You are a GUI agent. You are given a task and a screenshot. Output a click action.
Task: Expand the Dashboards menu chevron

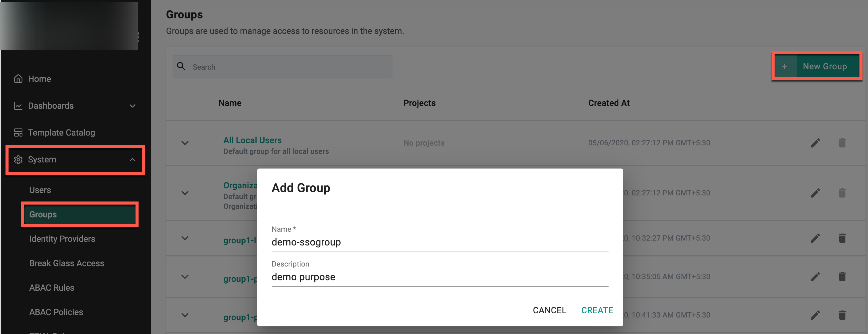132,106
